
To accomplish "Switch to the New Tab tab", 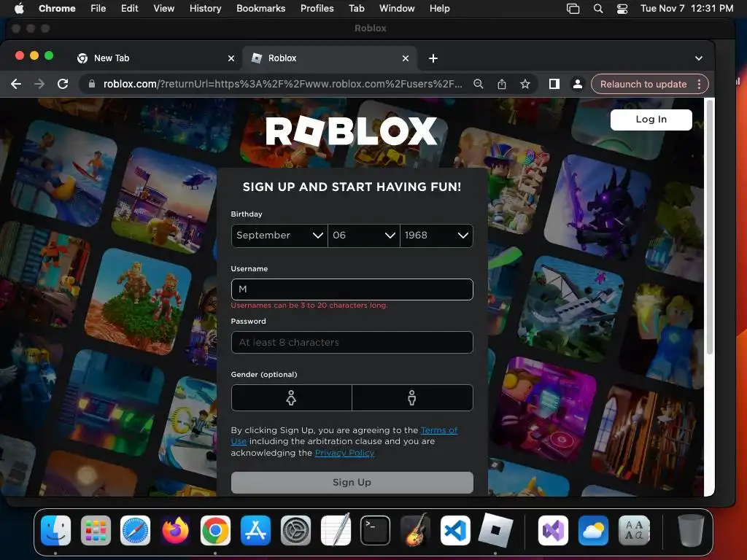I will (x=155, y=58).
